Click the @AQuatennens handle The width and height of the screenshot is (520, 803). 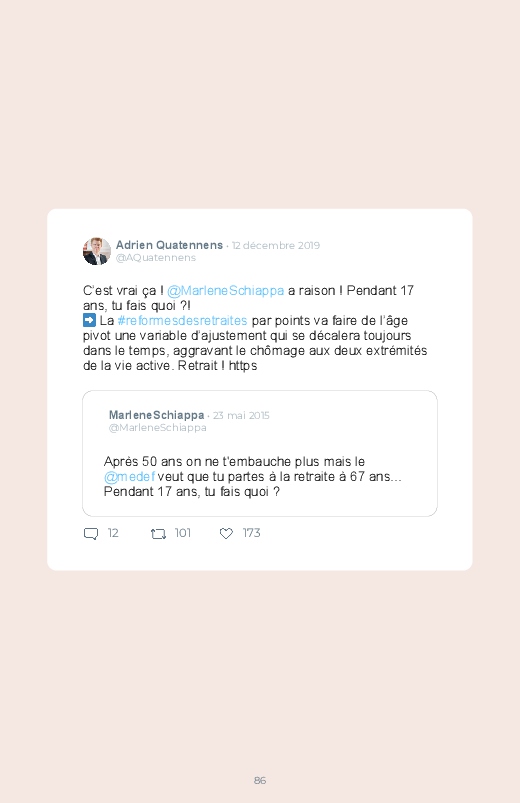click(156, 258)
